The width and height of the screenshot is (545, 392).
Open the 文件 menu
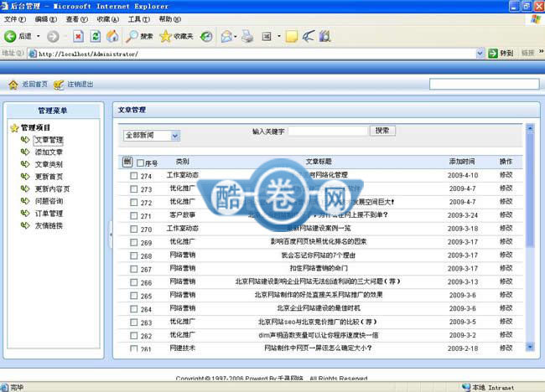pos(14,19)
